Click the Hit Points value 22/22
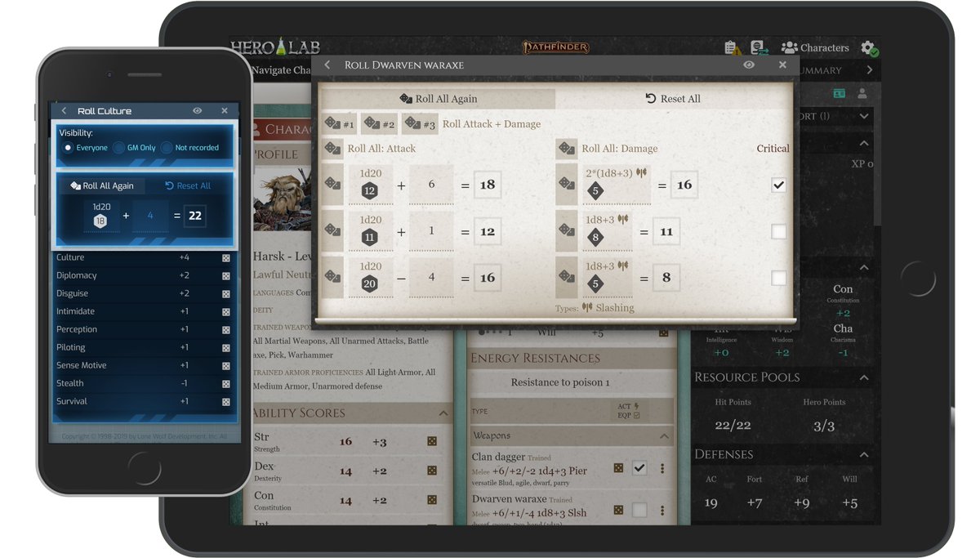The width and height of the screenshot is (980, 558). [x=733, y=426]
